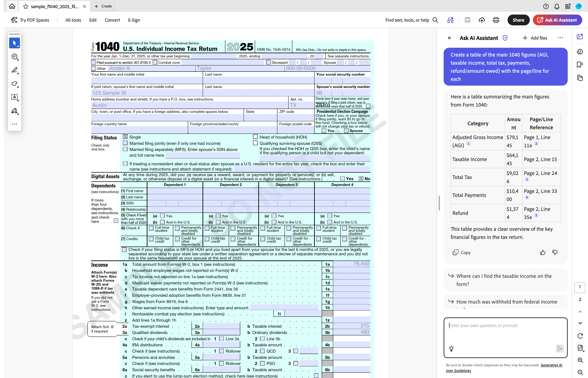Expand more tools ellipsis in left toolbar
Screen dimensions: 588x378
15,124
